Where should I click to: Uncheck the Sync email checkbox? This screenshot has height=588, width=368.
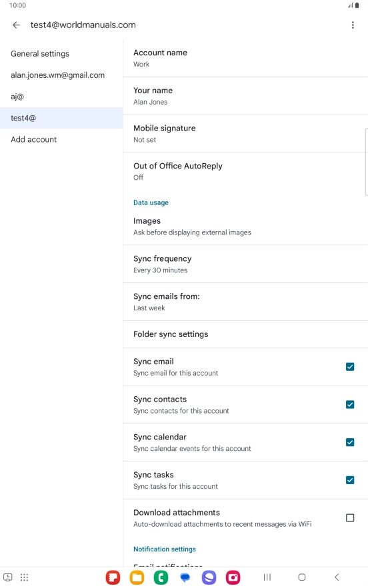[350, 367]
